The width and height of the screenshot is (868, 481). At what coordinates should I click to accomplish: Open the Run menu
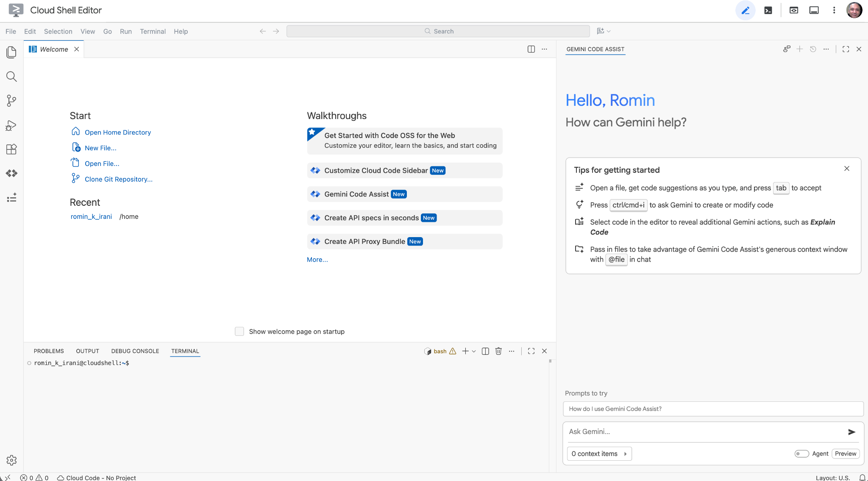126,31
